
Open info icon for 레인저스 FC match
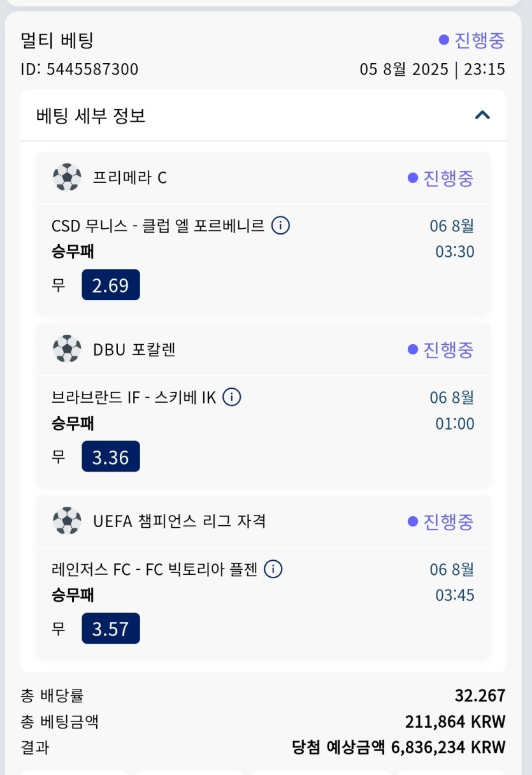click(273, 569)
